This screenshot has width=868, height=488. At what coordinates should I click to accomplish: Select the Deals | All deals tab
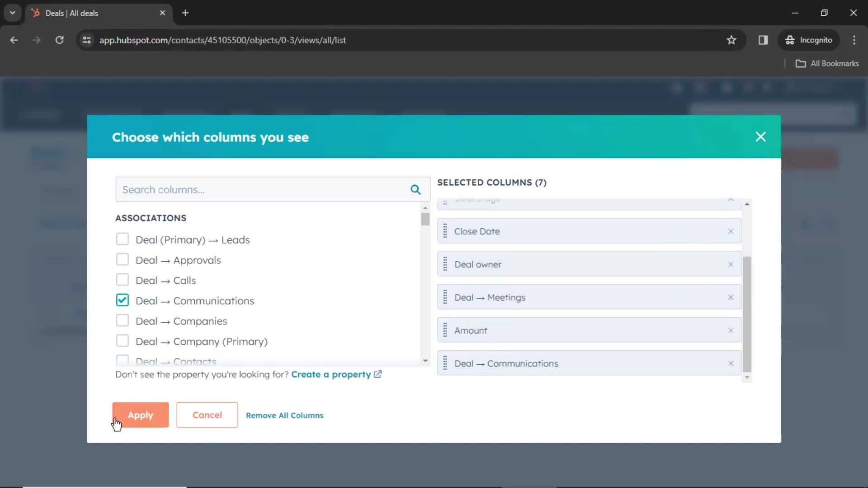pyautogui.click(x=99, y=13)
